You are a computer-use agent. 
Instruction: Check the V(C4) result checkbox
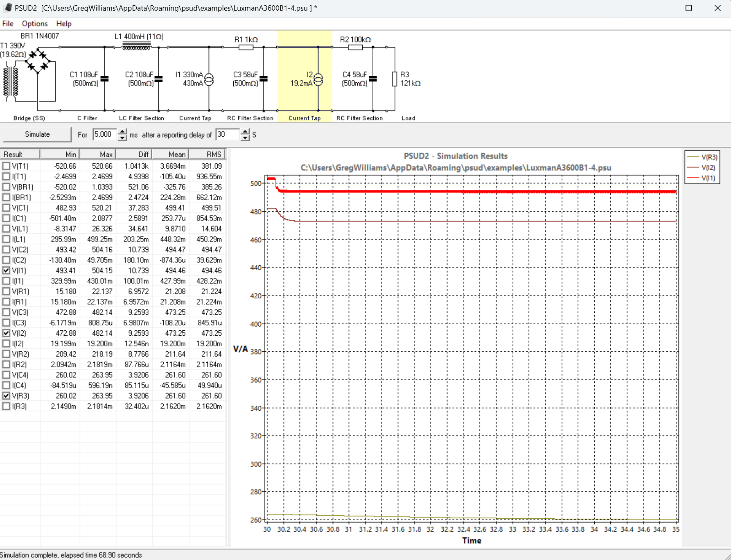coord(6,375)
